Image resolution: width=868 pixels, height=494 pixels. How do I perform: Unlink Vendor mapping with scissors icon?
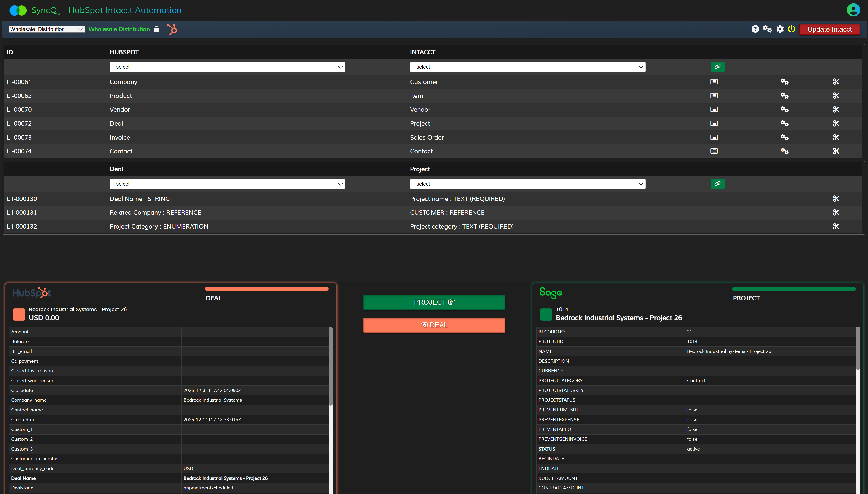(x=836, y=110)
